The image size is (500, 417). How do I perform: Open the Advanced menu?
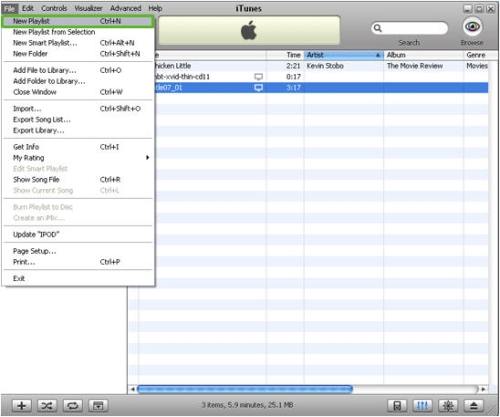click(126, 8)
